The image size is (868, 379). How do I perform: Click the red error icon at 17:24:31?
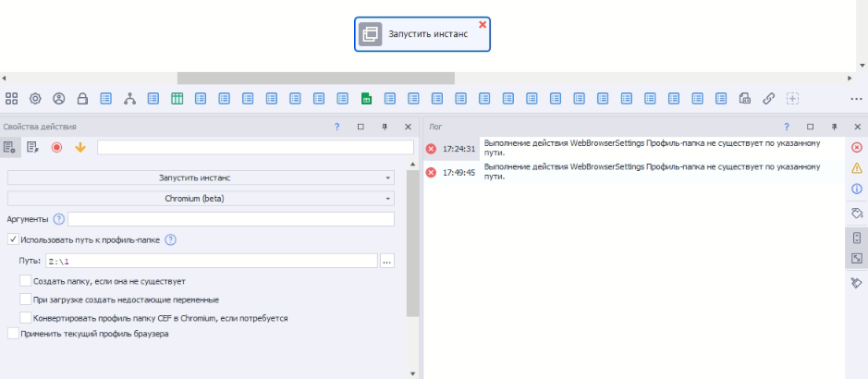pyautogui.click(x=432, y=148)
